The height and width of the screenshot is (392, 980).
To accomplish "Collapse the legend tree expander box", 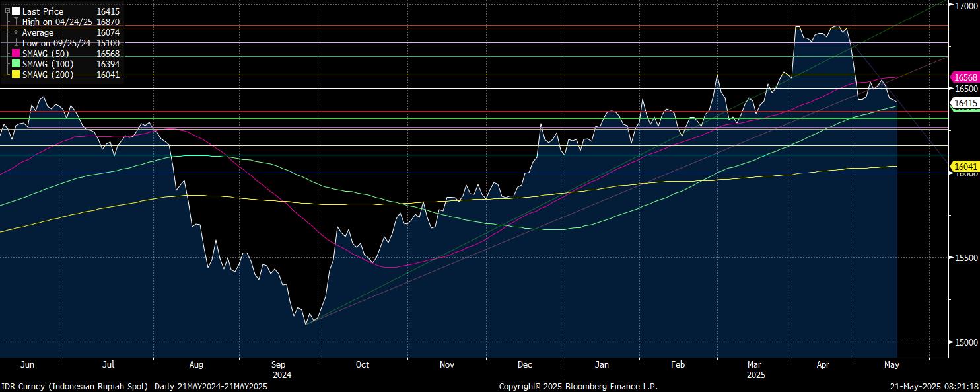I will (7, 11).
